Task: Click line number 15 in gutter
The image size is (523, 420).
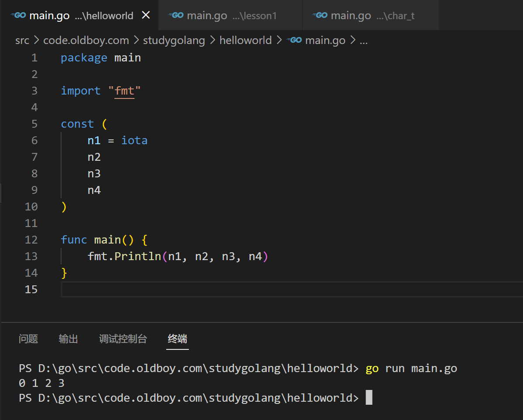Action: [x=31, y=289]
